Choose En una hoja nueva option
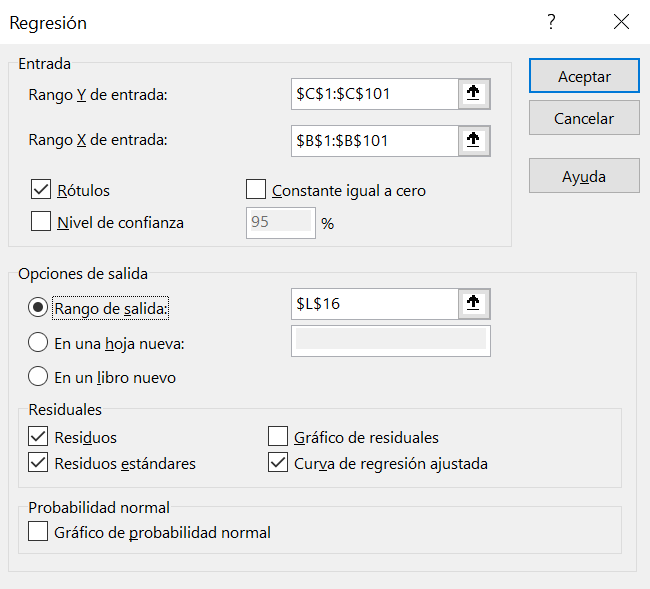The image size is (650, 589). coord(39,343)
